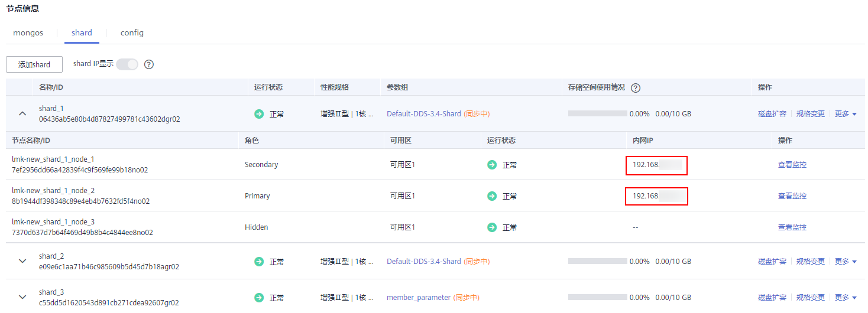Click shard_2 storage usage progress bar
This screenshot has height=313, width=868.
[x=597, y=262]
